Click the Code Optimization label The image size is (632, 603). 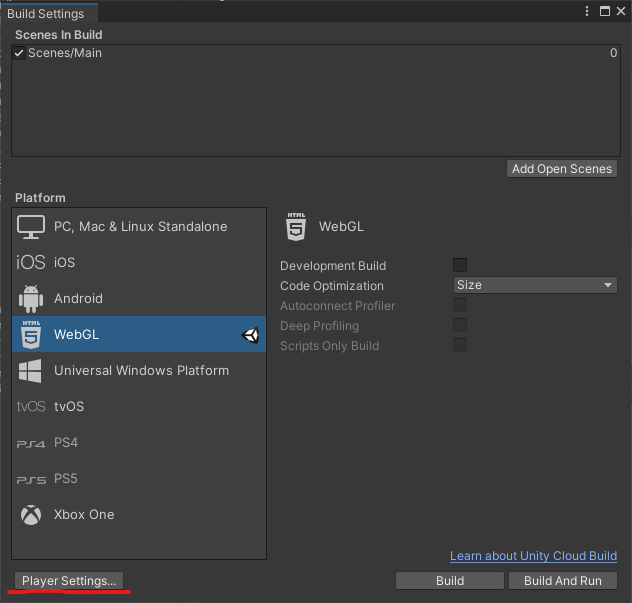point(332,286)
